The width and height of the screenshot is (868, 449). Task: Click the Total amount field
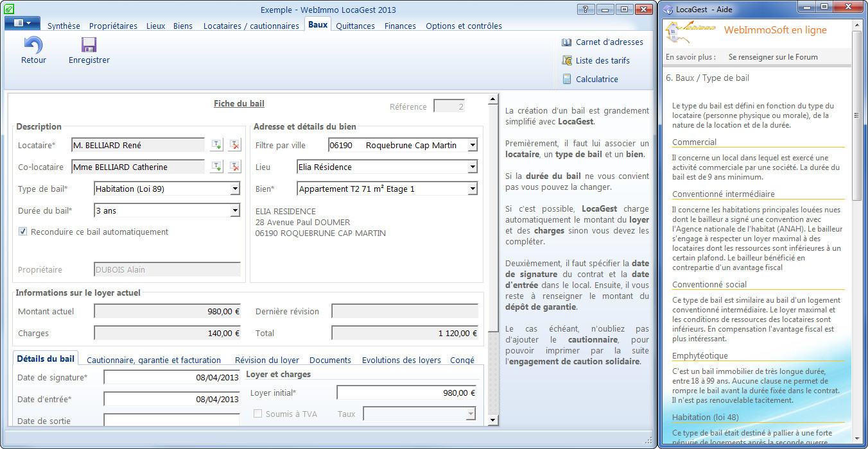pos(405,333)
